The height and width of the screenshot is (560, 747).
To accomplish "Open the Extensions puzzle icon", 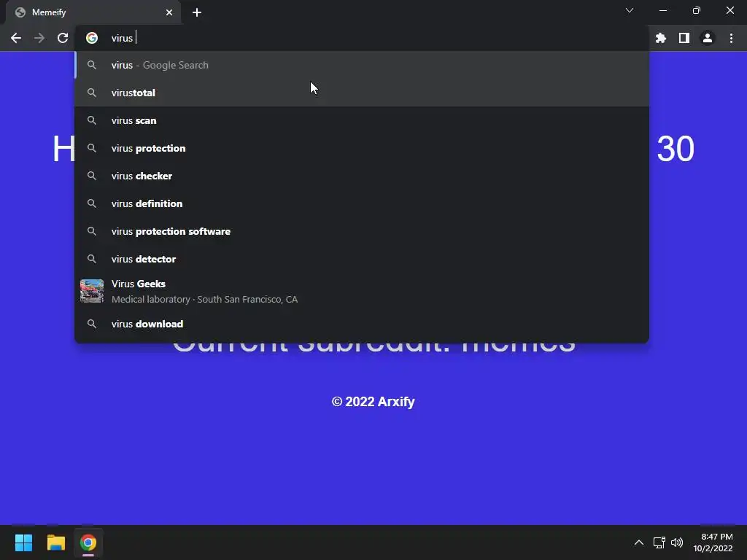I will click(661, 38).
